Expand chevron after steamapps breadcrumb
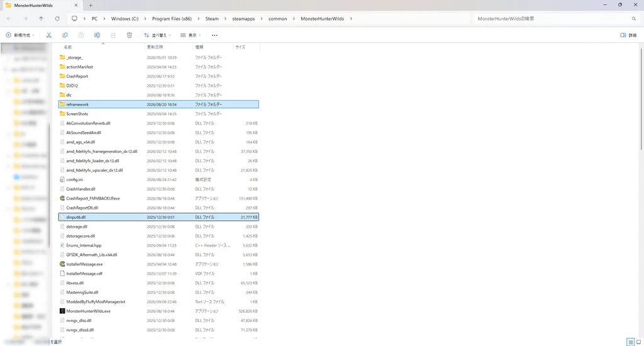 click(262, 18)
